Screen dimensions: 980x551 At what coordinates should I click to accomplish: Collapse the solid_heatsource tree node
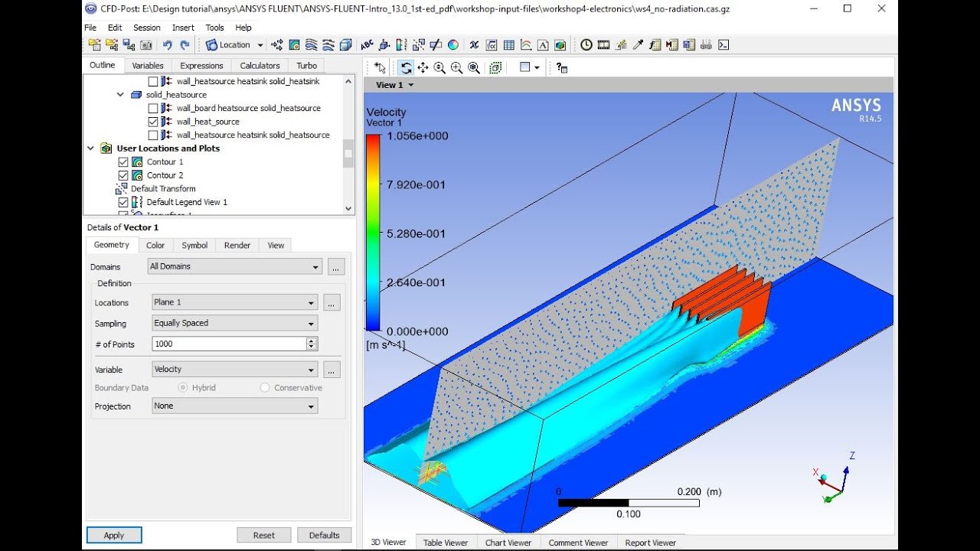tap(120, 94)
